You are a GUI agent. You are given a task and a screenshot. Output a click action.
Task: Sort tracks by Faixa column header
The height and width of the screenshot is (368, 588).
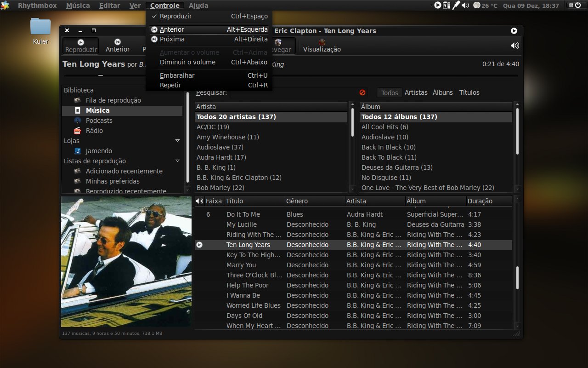tap(214, 201)
